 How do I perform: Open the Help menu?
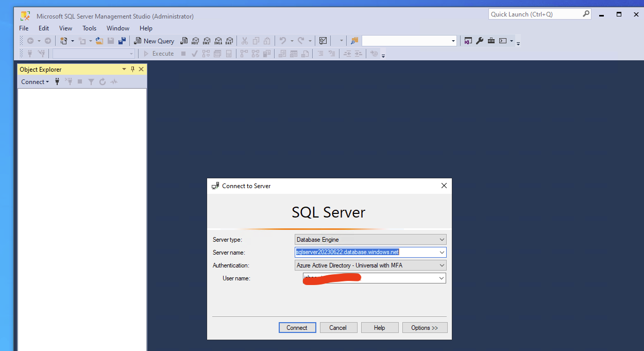point(146,28)
